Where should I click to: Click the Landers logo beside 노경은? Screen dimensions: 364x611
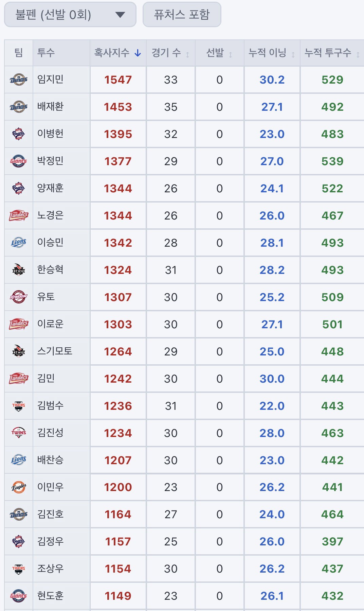(x=19, y=215)
